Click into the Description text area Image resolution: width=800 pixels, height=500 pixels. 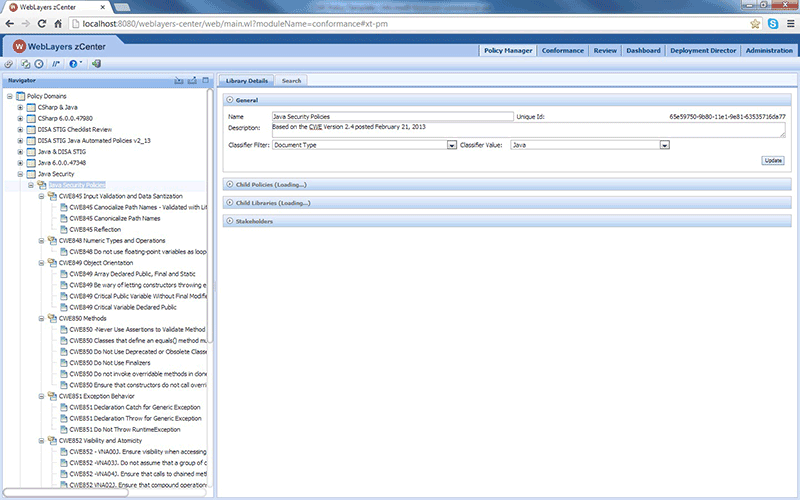529,130
